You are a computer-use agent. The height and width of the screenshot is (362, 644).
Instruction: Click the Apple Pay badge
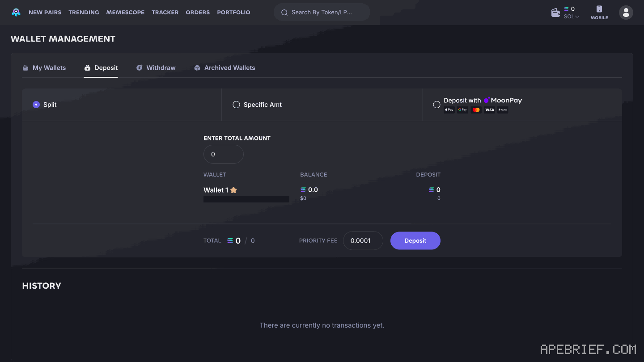tap(449, 110)
